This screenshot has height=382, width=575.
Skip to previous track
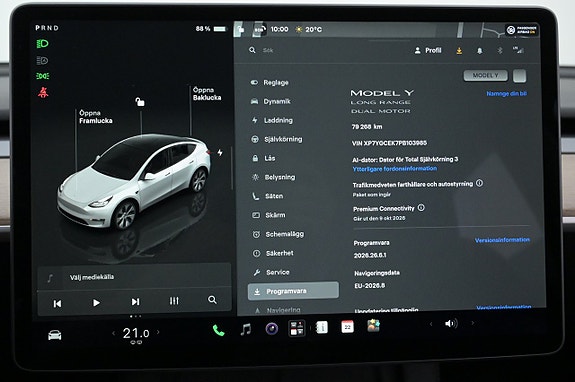pos(57,304)
